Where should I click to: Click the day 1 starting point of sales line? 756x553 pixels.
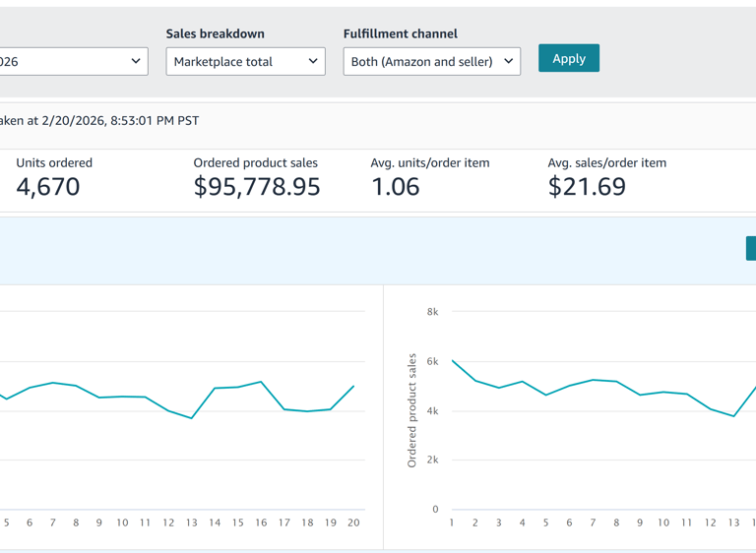[452, 360]
